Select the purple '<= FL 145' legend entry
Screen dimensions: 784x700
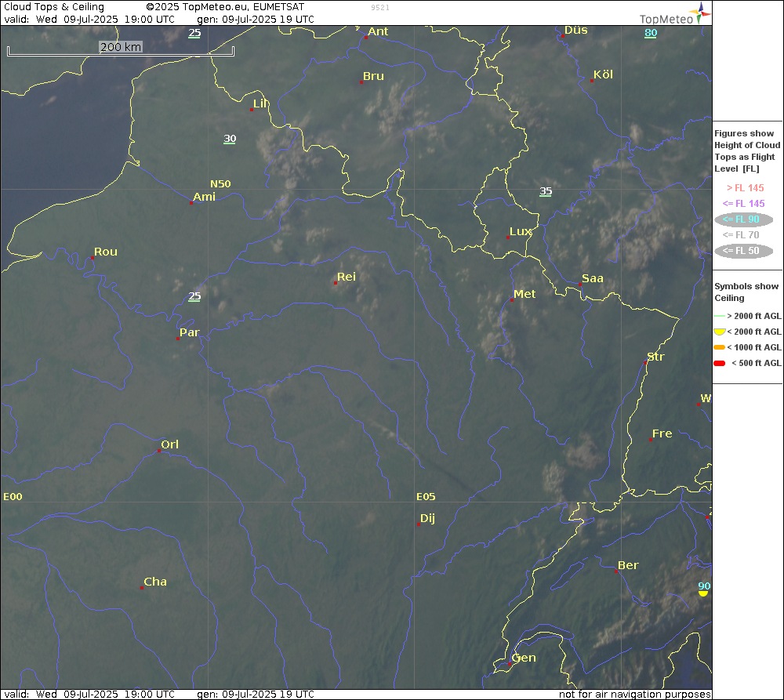743,204
